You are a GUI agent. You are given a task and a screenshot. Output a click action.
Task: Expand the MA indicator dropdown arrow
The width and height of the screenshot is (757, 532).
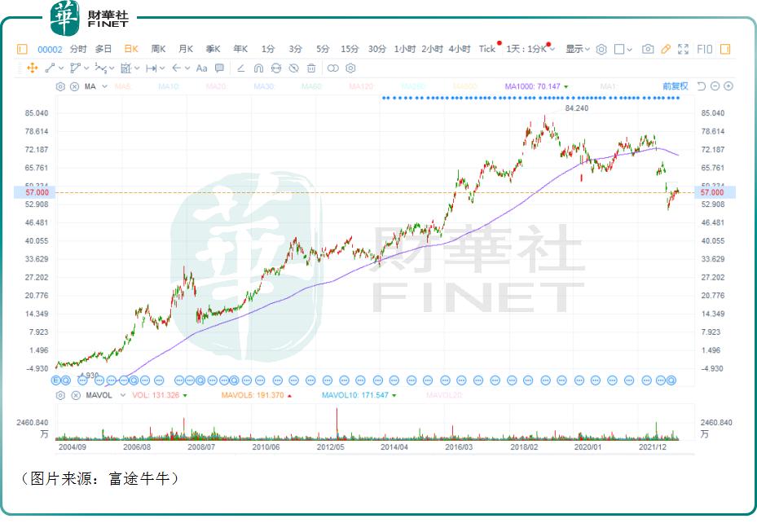click(x=103, y=86)
